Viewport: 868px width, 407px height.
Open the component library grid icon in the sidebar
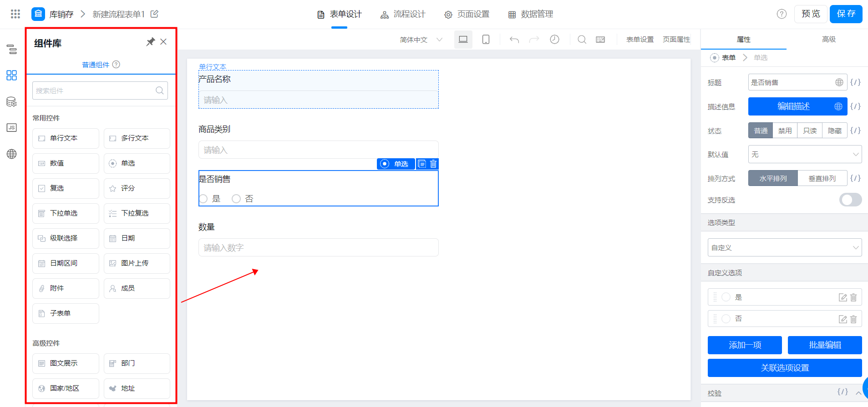click(12, 75)
